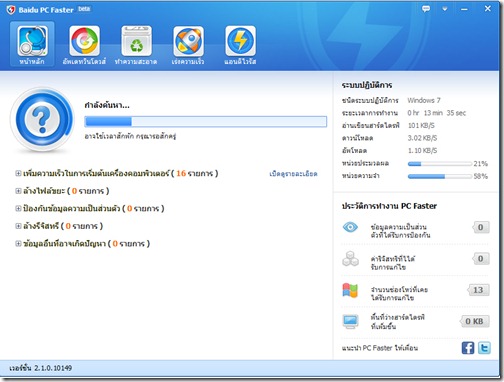The height and width of the screenshot is (382, 504).
Task: Click the registry fixed count 0 badge
Action: pyautogui.click(x=481, y=259)
